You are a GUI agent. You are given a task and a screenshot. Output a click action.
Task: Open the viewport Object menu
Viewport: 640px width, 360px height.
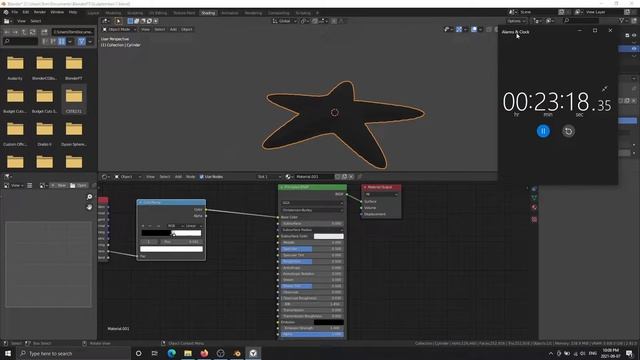(x=187, y=29)
